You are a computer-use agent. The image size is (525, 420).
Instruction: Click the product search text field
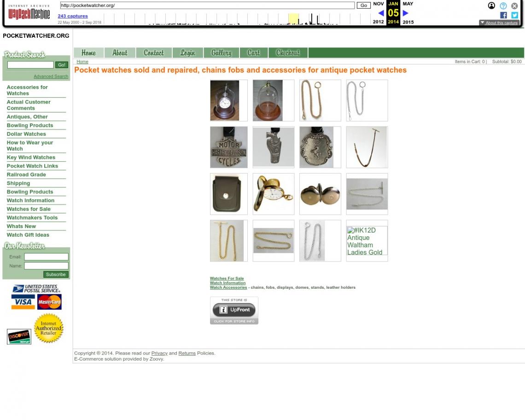30,65
